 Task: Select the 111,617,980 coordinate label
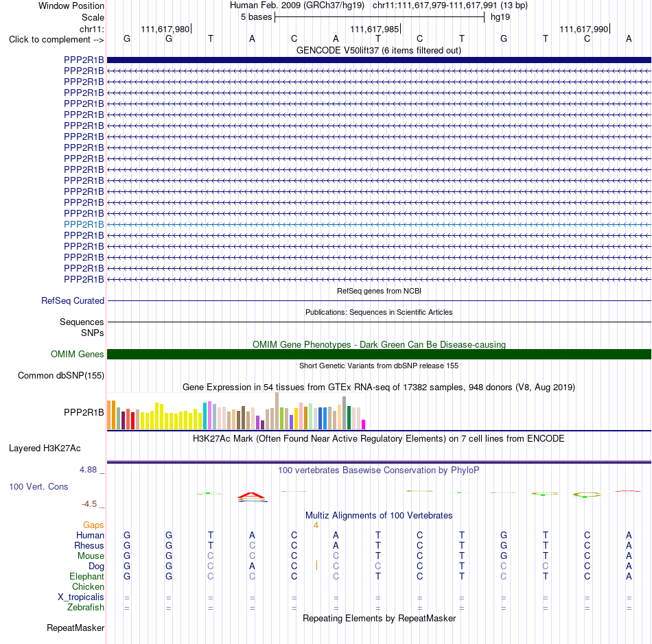pyautogui.click(x=165, y=29)
